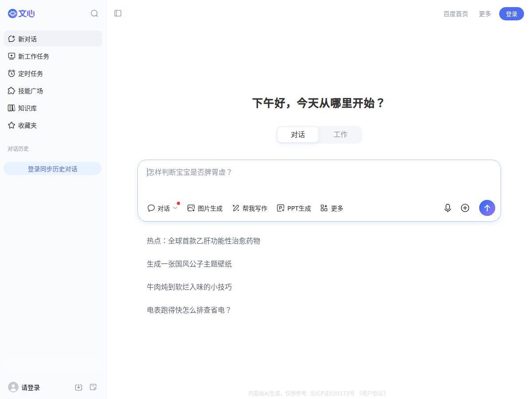Collapse the sidebar panel toggle icon
The image size is (532, 399).
(118, 13)
